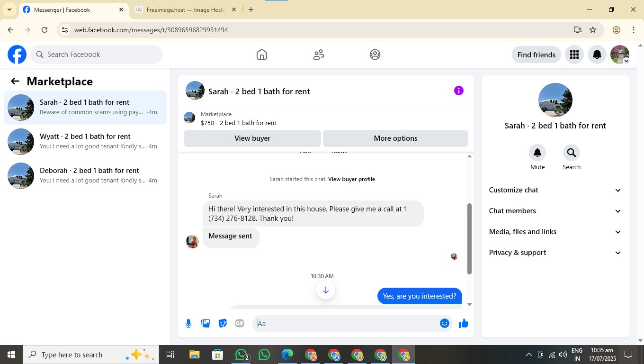The width and height of the screenshot is (644, 364).
Task: Open Windows Start menu
Action: click(11, 355)
